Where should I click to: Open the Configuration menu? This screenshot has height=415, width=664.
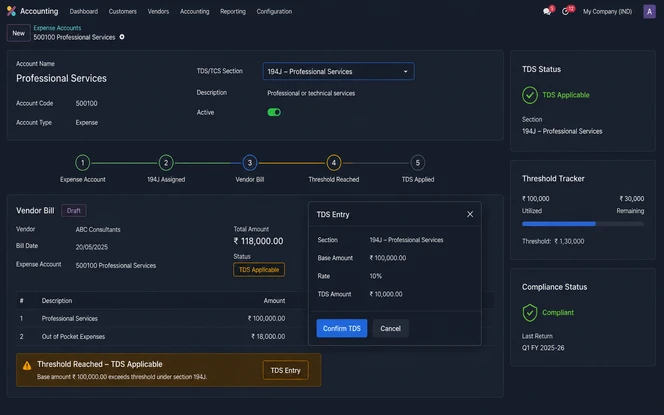click(x=274, y=11)
